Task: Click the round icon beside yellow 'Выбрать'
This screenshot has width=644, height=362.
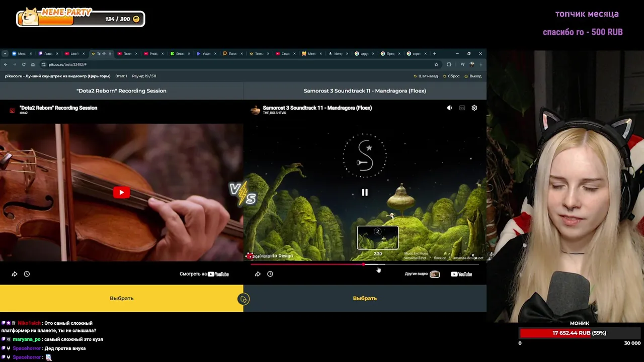Action: tap(244, 299)
